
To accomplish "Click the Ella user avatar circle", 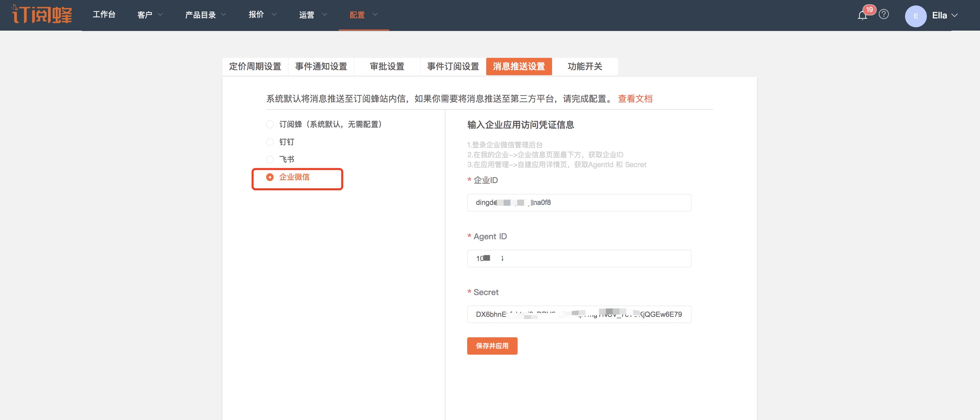I will pyautogui.click(x=915, y=16).
